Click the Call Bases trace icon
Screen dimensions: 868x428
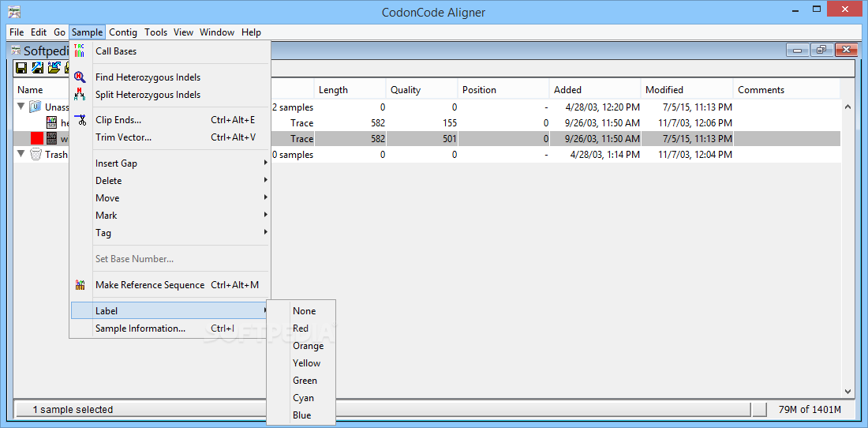tap(80, 51)
